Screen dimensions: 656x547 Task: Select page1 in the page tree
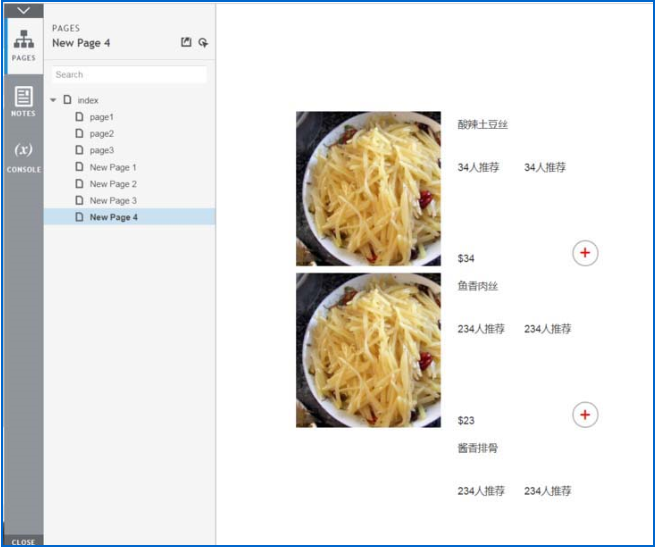point(101,117)
